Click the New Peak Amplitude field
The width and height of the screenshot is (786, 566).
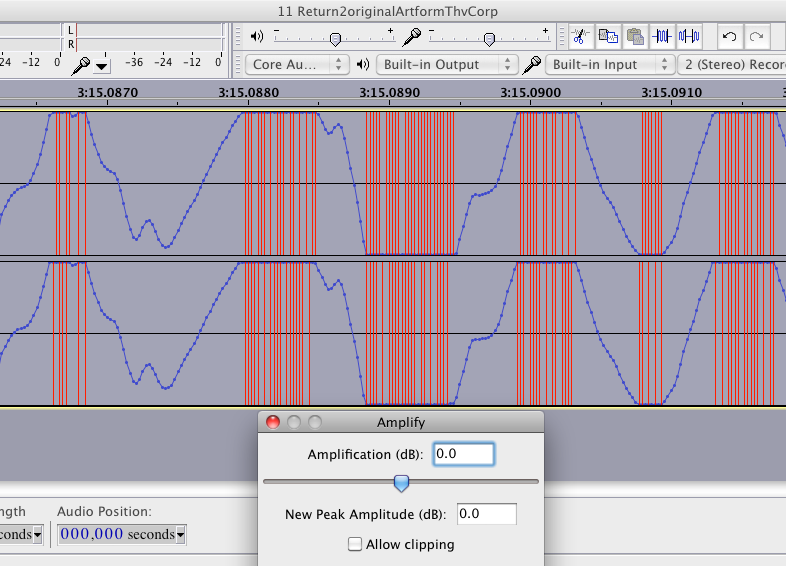point(487,514)
